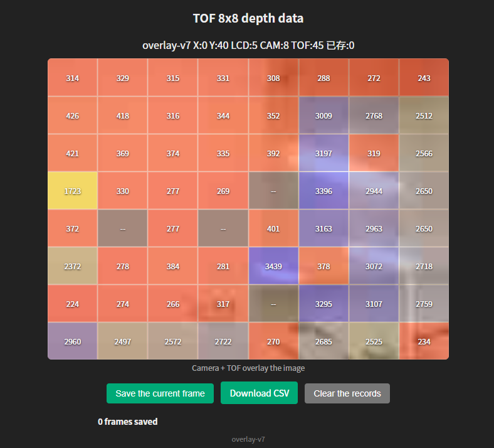The image size is (494, 448).
Task: Click the purple cell 3439
Action: [273, 266]
